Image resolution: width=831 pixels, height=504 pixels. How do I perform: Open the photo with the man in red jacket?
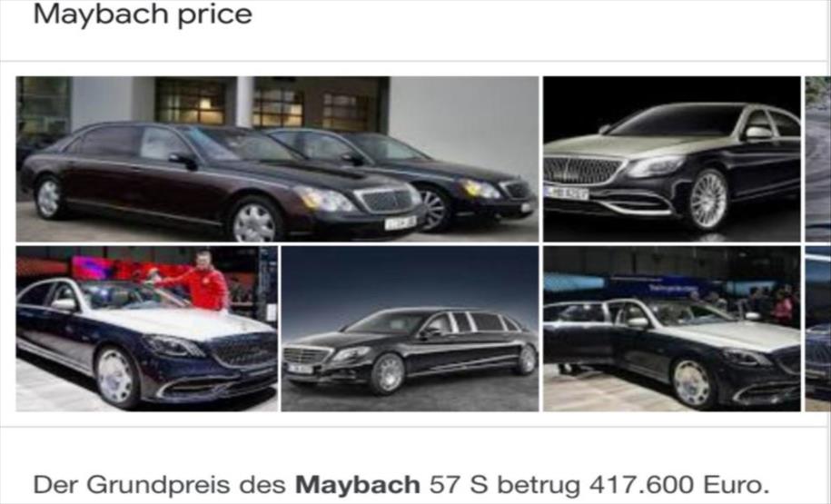tap(147, 329)
